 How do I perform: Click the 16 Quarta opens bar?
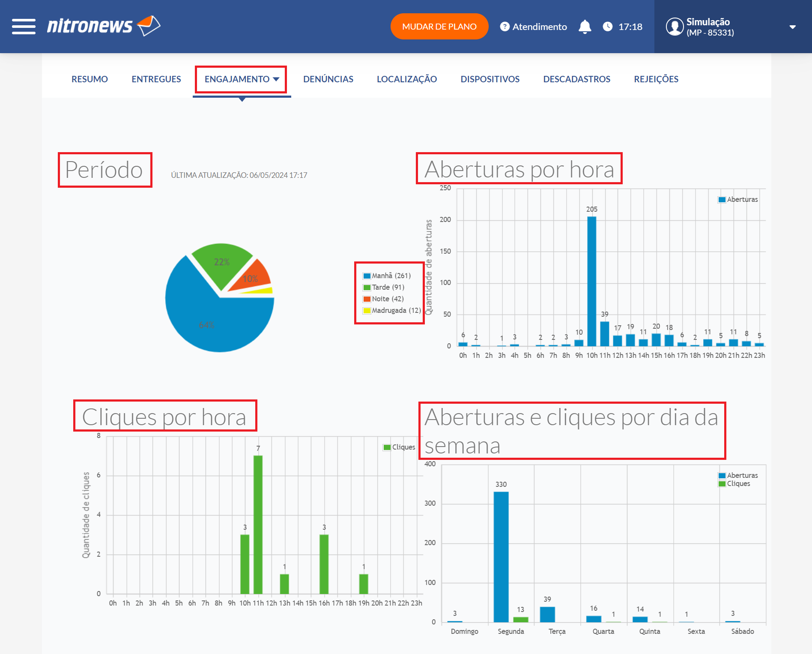(594, 619)
